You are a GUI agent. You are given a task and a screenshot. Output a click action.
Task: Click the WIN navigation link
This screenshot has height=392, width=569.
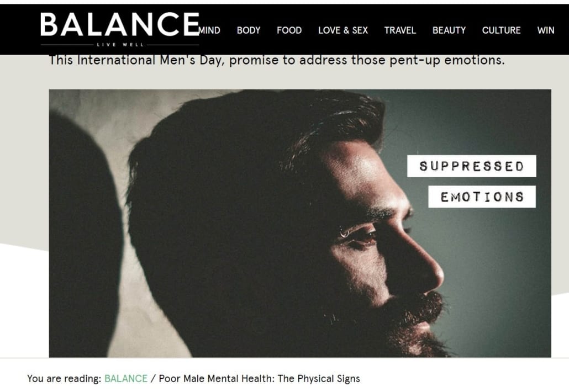[546, 30]
